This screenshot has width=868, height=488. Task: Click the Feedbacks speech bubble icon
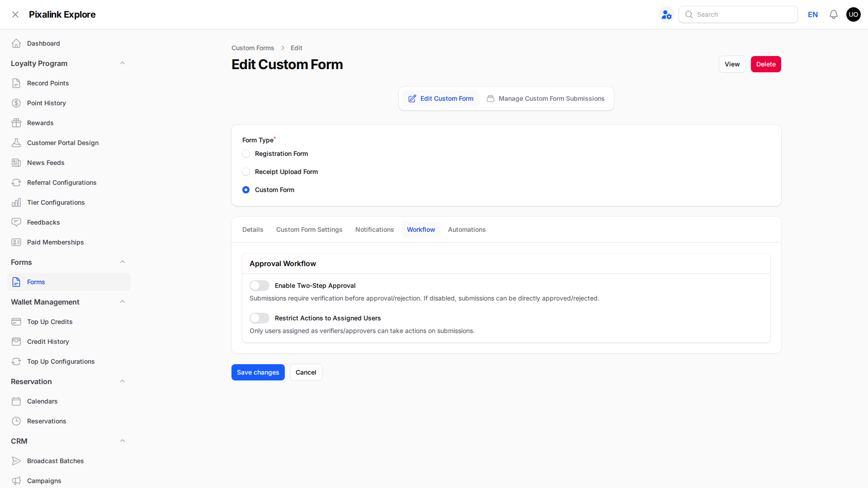(x=16, y=222)
